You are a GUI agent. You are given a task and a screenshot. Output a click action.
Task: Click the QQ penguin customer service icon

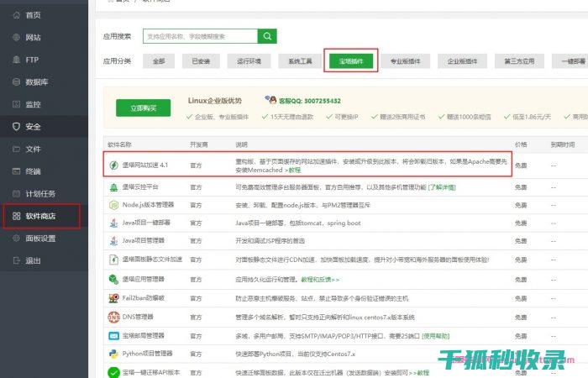[272, 100]
